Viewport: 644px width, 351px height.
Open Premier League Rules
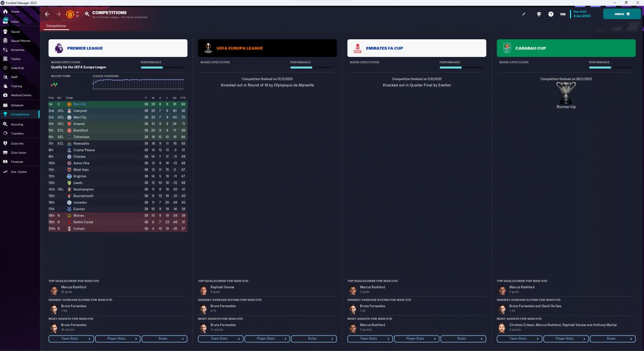[165, 338]
